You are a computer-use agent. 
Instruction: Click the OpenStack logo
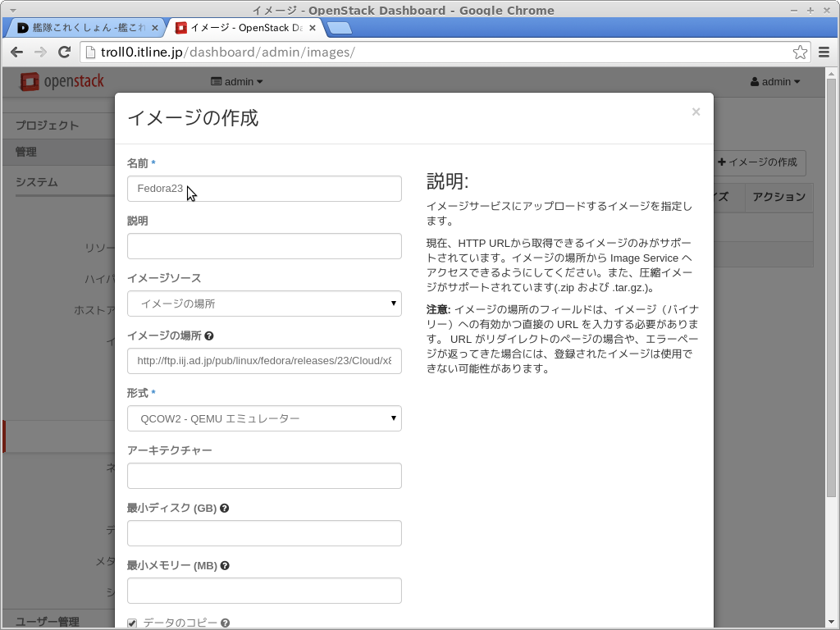[62, 81]
